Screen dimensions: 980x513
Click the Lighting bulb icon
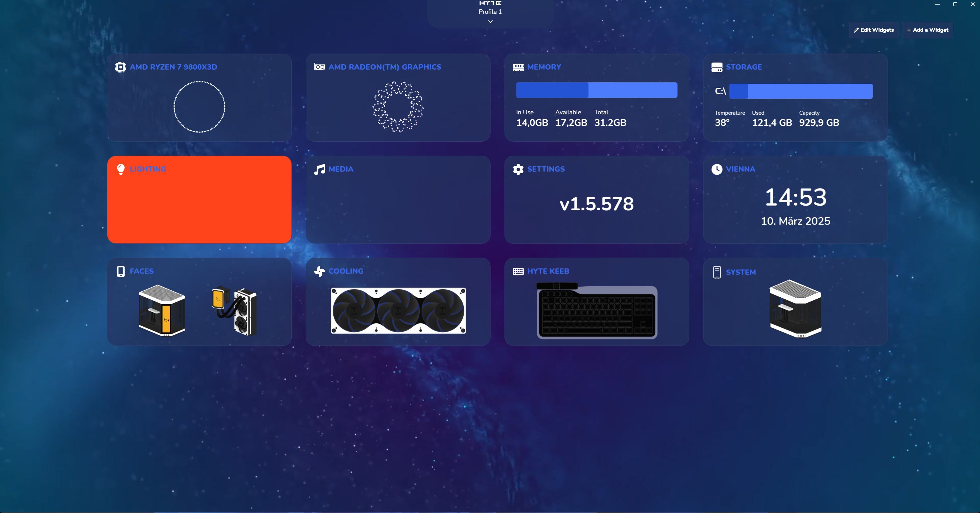coord(121,169)
